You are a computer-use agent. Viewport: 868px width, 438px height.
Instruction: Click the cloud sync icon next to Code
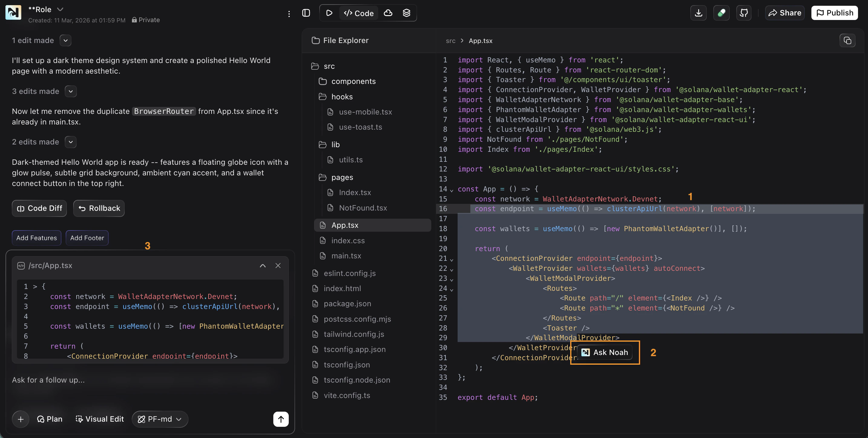click(x=388, y=13)
